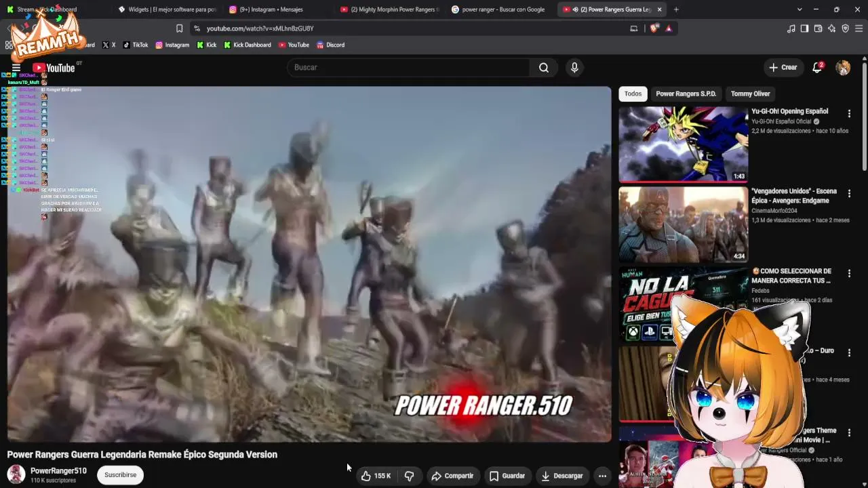Open a new browser tab
Viewport: 868px width, 488px height.
(676, 9)
